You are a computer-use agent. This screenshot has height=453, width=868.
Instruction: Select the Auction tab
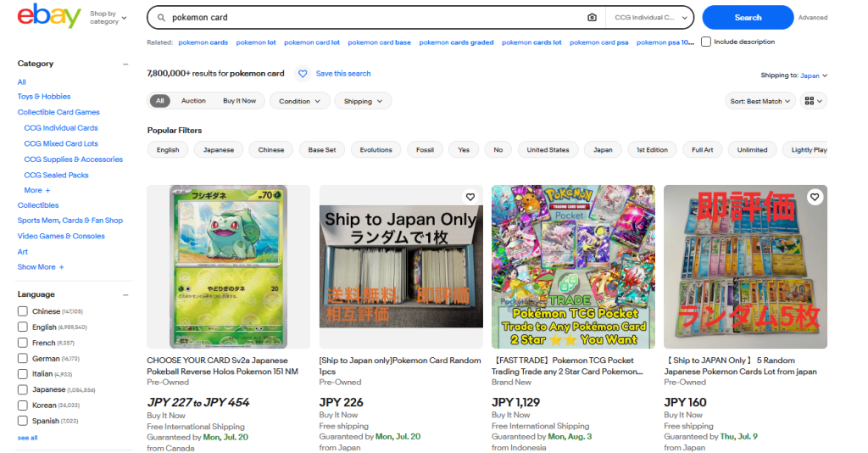(193, 101)
